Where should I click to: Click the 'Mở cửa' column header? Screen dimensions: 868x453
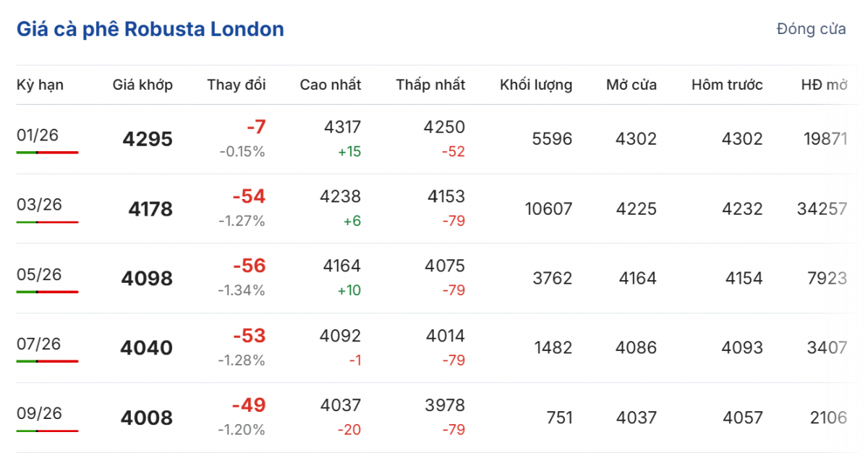(631, 85)
